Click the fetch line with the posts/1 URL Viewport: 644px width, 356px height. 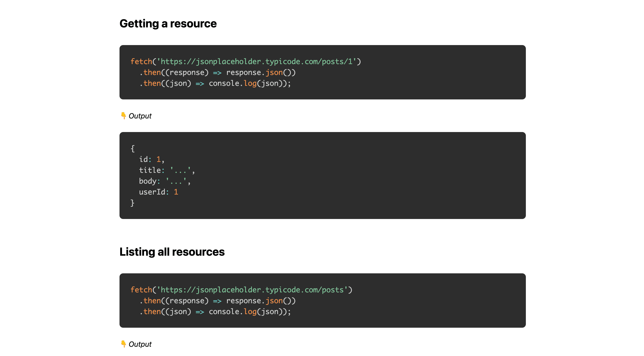pyautogui.click(x=246, y=61)
